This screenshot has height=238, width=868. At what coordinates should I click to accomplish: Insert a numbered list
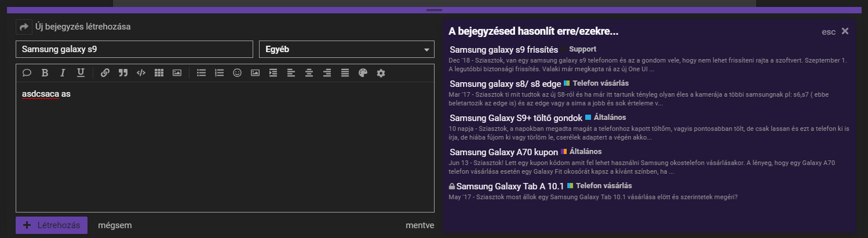pos(219,73)
